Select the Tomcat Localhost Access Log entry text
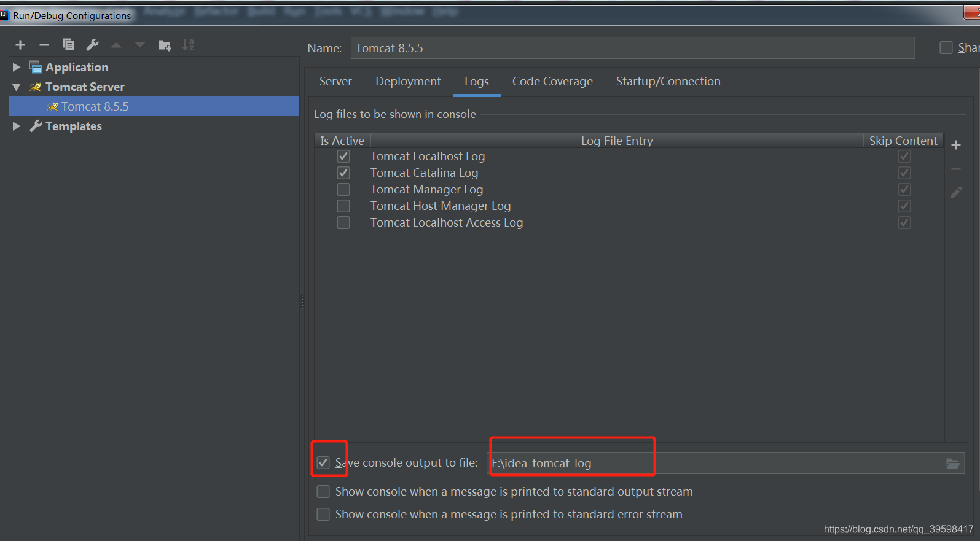 click(x=447, y=222)
